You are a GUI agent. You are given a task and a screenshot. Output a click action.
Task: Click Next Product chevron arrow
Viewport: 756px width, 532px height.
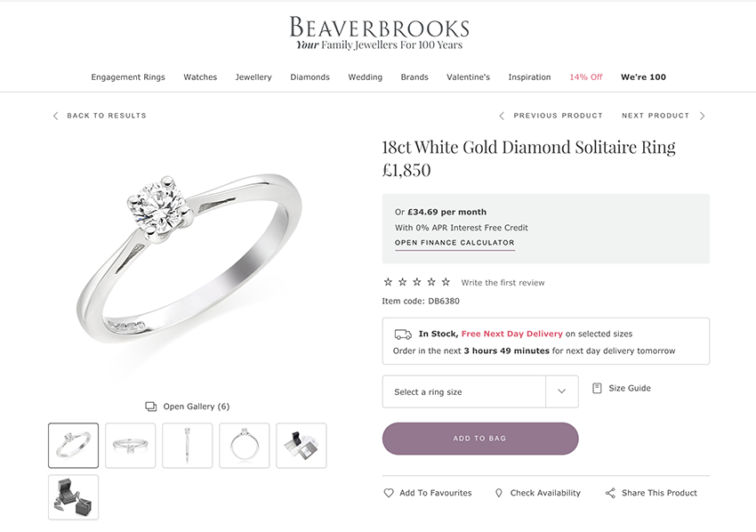702,116
